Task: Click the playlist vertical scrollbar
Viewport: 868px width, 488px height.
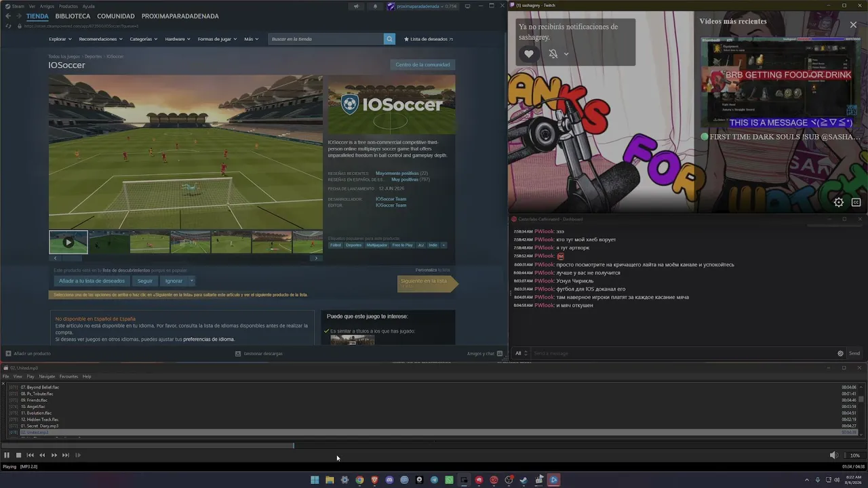Action: (x=861, y=410)
